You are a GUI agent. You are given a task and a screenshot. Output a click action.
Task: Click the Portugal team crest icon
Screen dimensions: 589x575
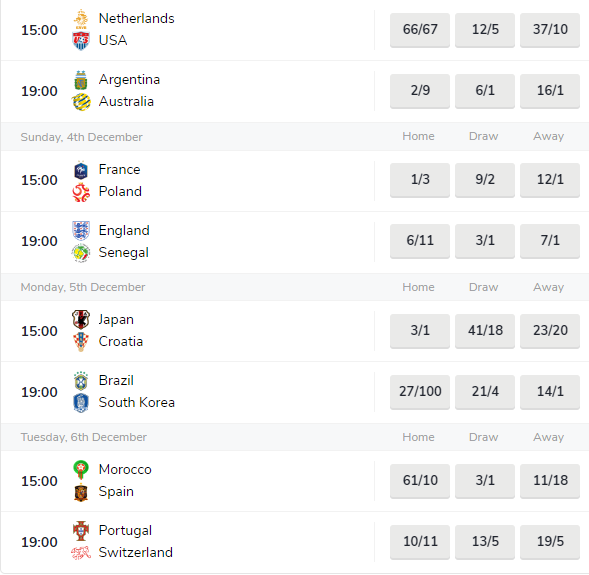tap(81, 531)
